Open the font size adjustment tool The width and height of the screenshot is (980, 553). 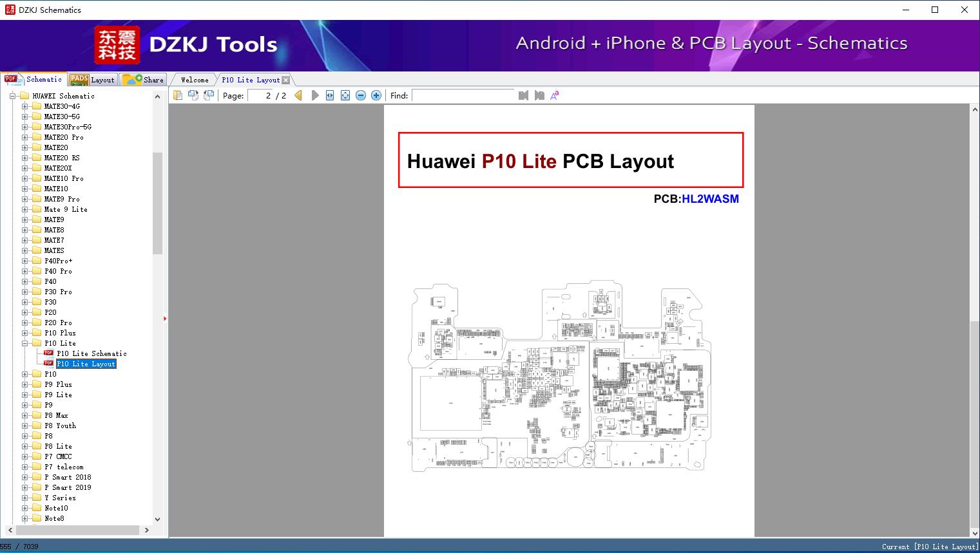tap(555, 95)
